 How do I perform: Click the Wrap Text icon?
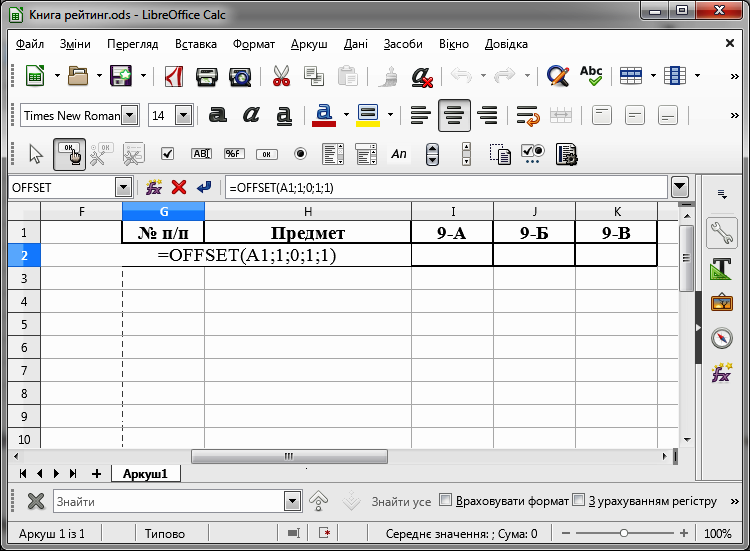[x=528, y=116]
